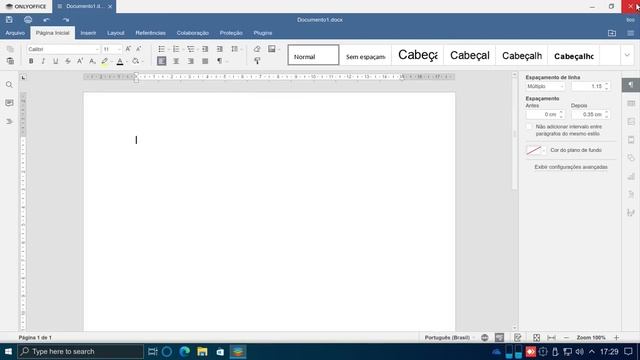
Task: Click the Copy icon in the ribbon
Action: pos(10,49)
